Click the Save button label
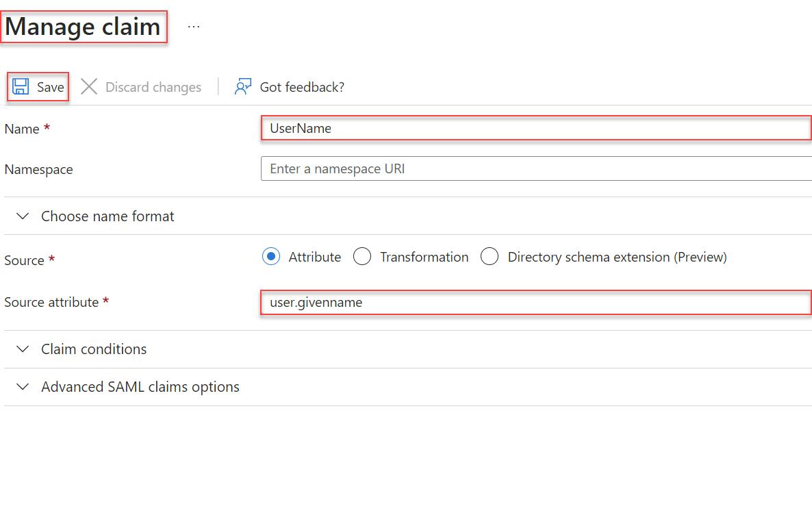Image resolution: width=812 pixels, height=526 pixels. [50, 87]
